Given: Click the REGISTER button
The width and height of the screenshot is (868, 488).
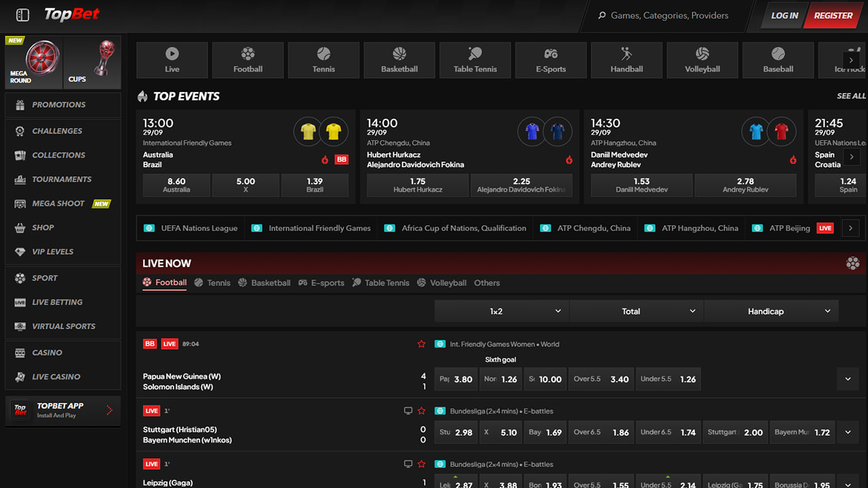Looking at the screenshot, I should coord(833,16).
